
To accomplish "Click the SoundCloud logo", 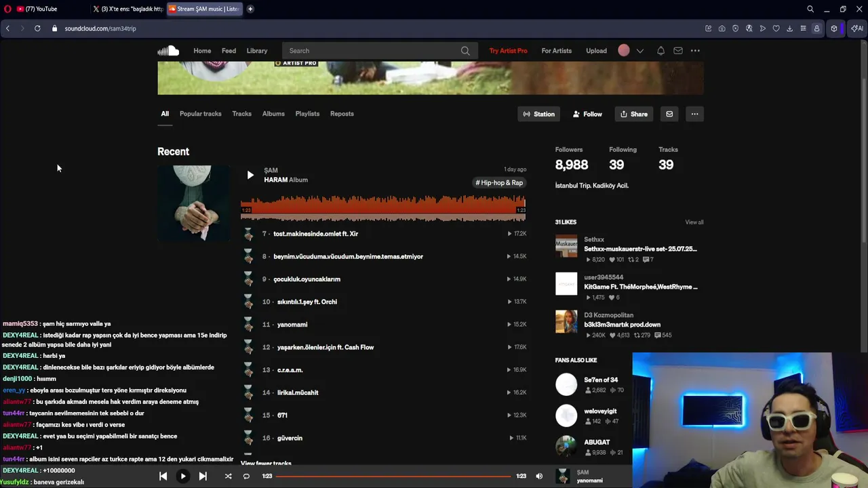I will tap(168, 51).
